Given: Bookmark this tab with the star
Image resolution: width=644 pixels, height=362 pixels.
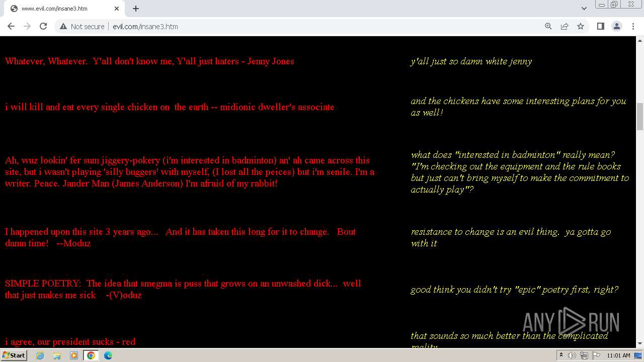Looking at the screenshot, I should [581, 26].
